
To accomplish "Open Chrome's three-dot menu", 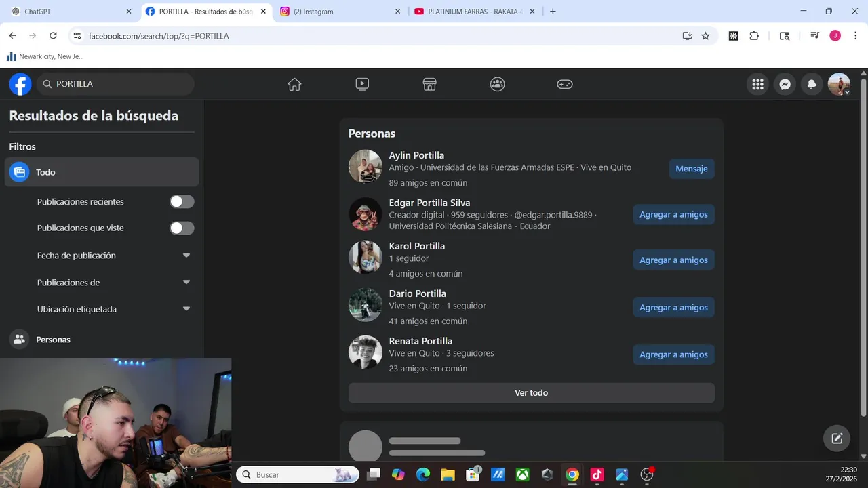I will click(x=855, y=36).
